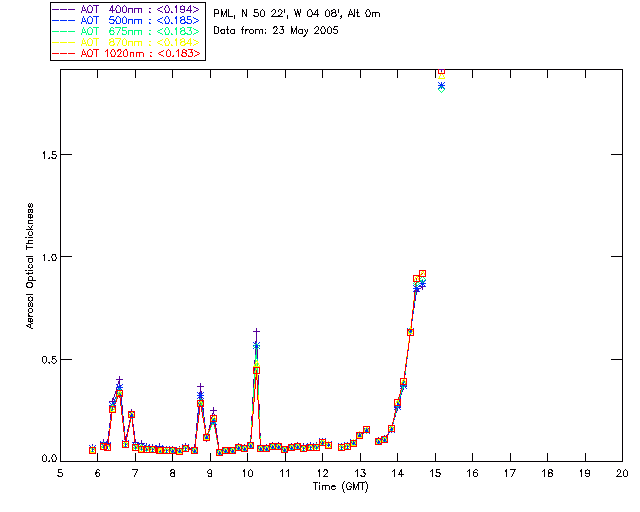Click the 20 tick on the time axis
Screen dimensions: 640x512
pos(622,473)
